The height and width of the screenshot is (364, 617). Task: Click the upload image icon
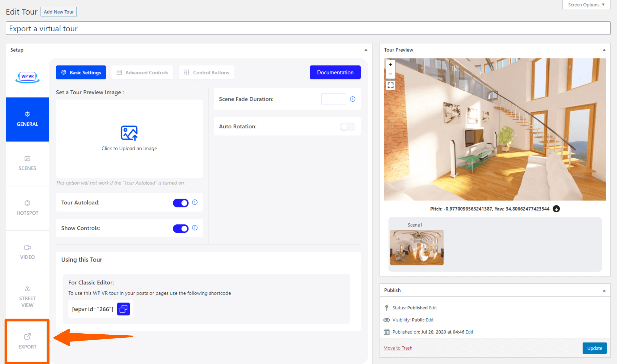[129, 133]
